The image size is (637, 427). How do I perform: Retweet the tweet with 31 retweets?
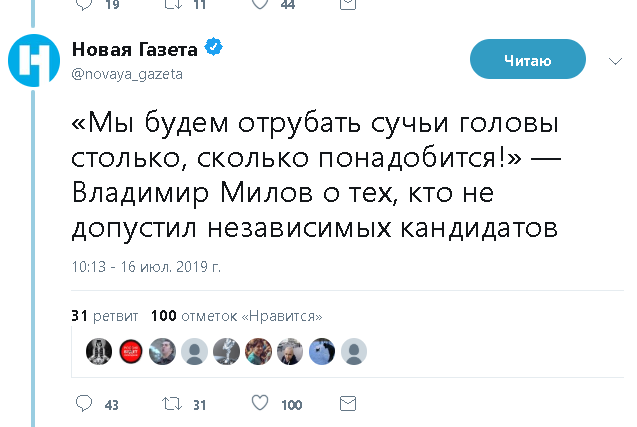pos(171,404)
